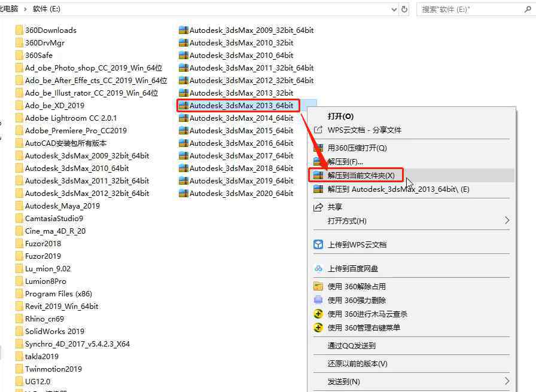Select the 360Safe folder icon
Screen dimensions: 536x392
19,56
